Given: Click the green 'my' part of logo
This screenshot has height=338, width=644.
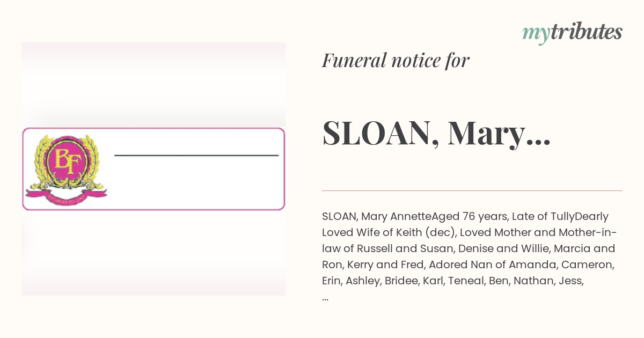Looking at the screenshot, I should coord(536,34).
